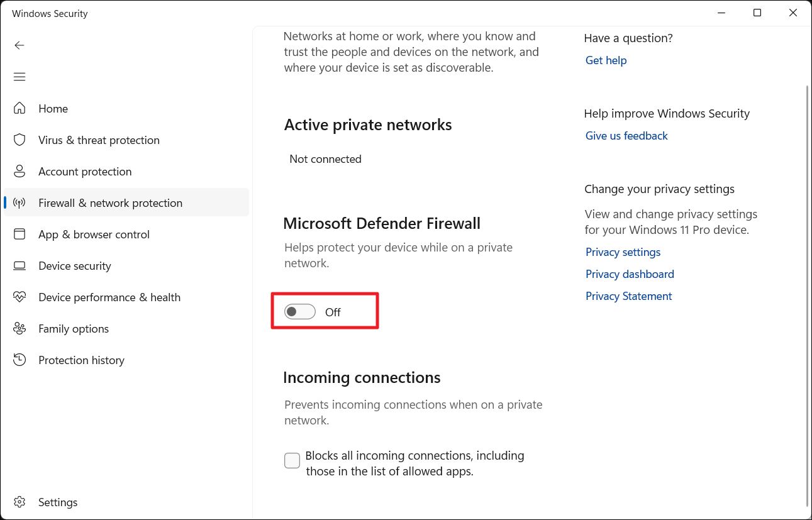Open the hamburger navigation menu
Screen dimensions: 812x520
19,77
